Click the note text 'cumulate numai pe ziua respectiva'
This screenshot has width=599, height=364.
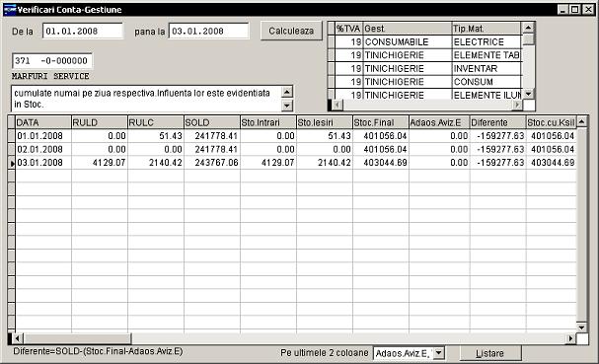click(84, 93)
